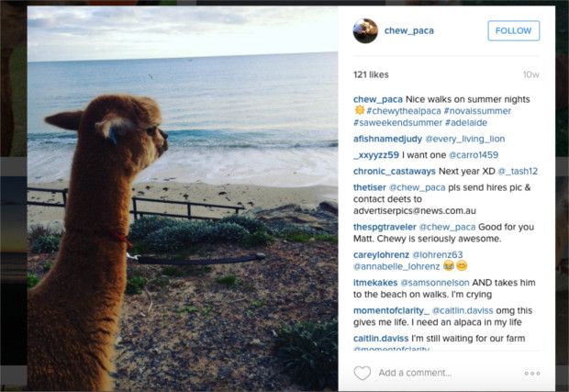
Task: Click the chew_paca profile avatar
Action: [x=365, y=30]
